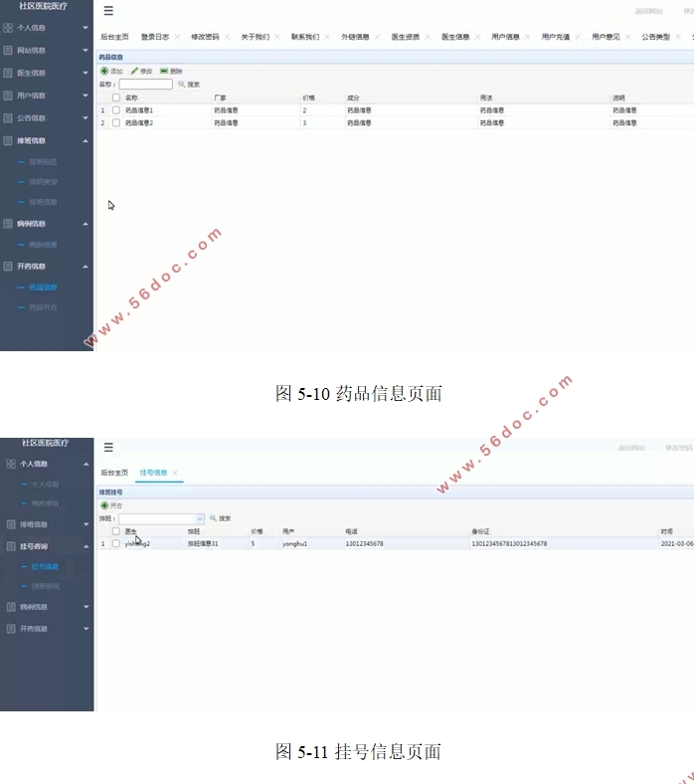
Task: Click 搜索 magnifier beside the 排班 dropdown
Action: [213, 518]
